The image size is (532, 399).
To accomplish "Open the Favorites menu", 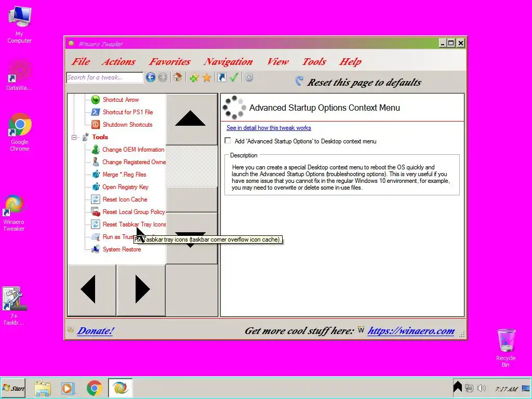I will 170,62.
